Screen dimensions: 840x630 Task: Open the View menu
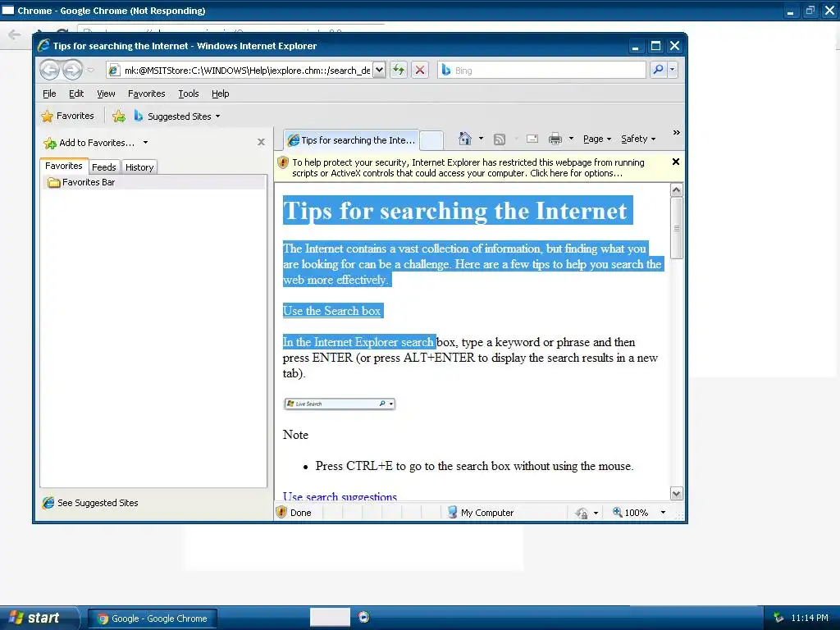point(106,94)
